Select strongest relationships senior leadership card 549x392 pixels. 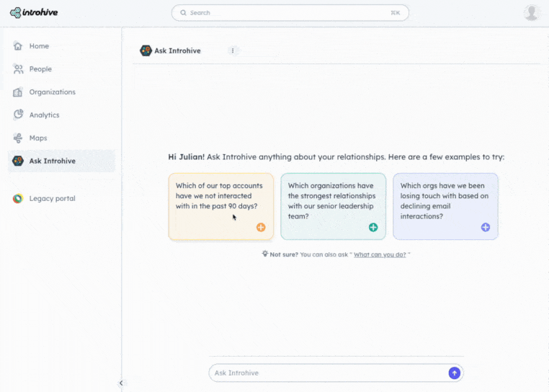click(x=334, y=206)
